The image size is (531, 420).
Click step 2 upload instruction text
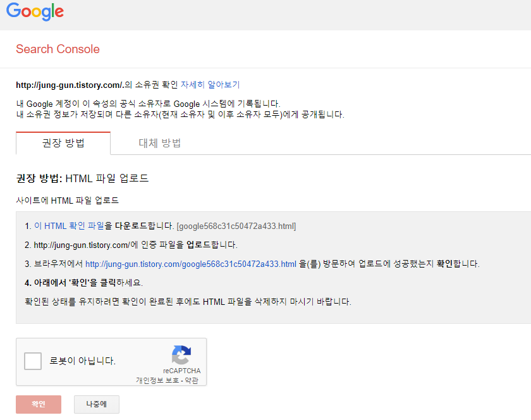pyautogui.click(x=131, y=245)
